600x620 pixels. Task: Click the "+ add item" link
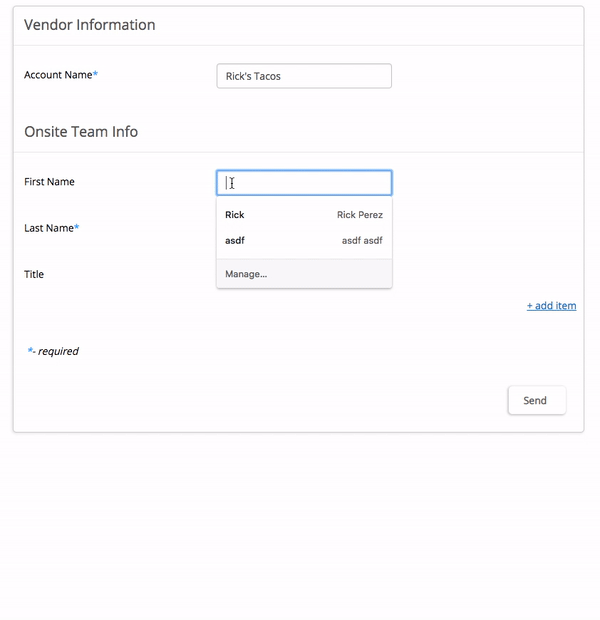click(x=551, y=306)
